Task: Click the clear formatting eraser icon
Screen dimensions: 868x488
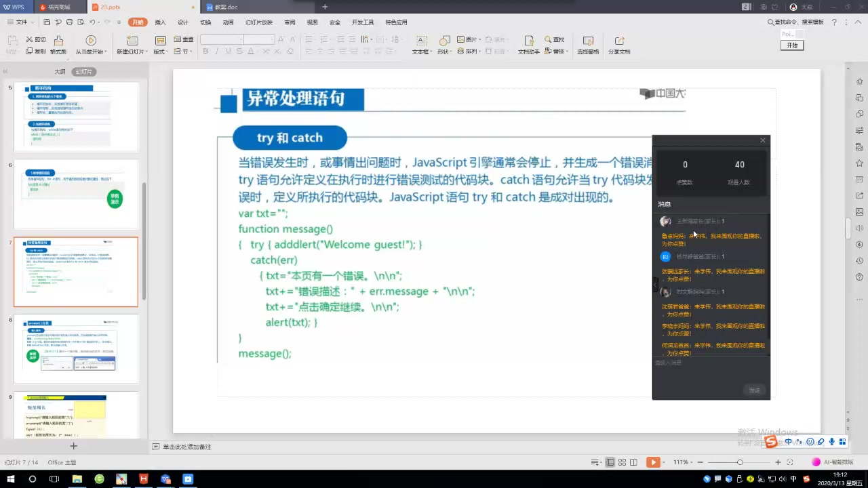Action: click(290, 52)
